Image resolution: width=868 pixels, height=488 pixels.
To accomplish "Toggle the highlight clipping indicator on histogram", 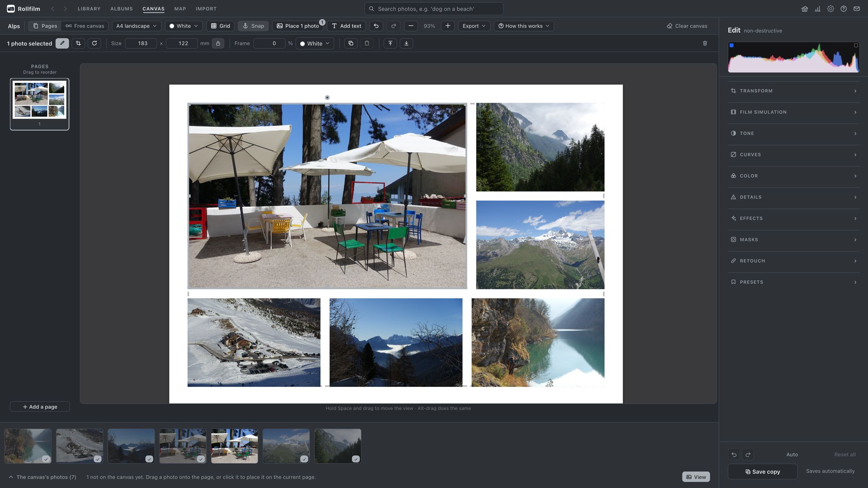I will [856, 45].
